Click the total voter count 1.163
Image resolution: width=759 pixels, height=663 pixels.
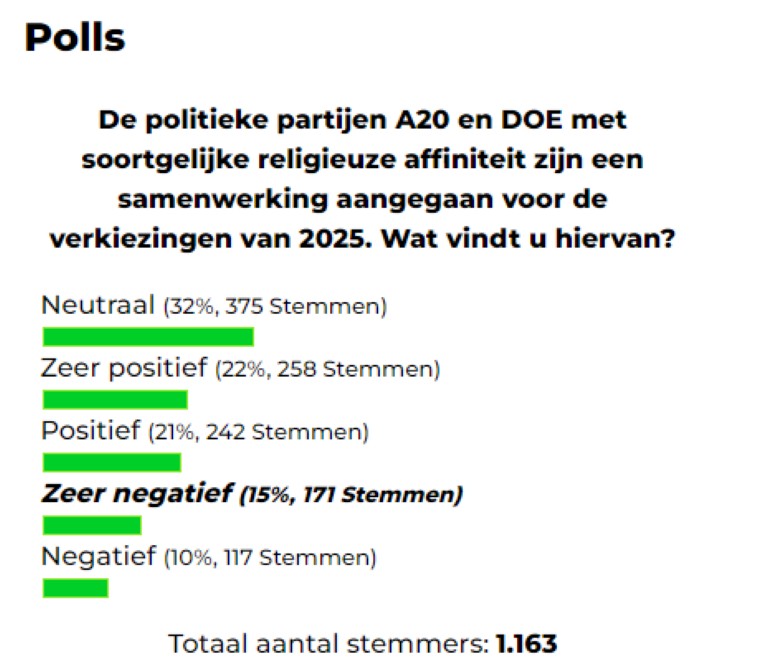pyautogui.click(x=526, y=643)
